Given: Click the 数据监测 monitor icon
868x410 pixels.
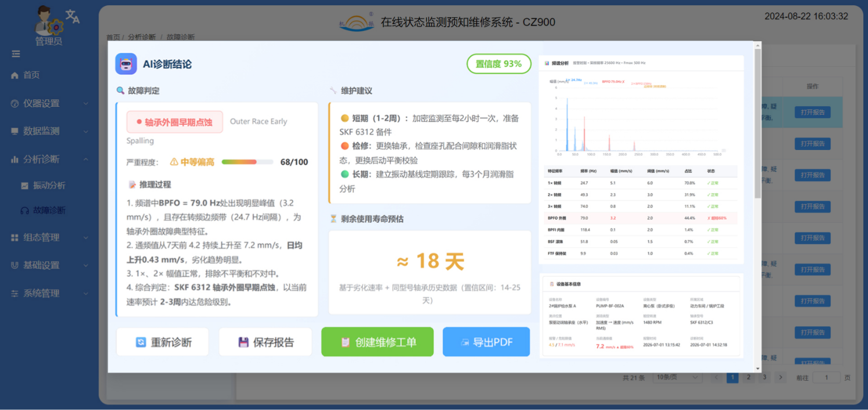Looking at the screenshot, I should 15,131.
